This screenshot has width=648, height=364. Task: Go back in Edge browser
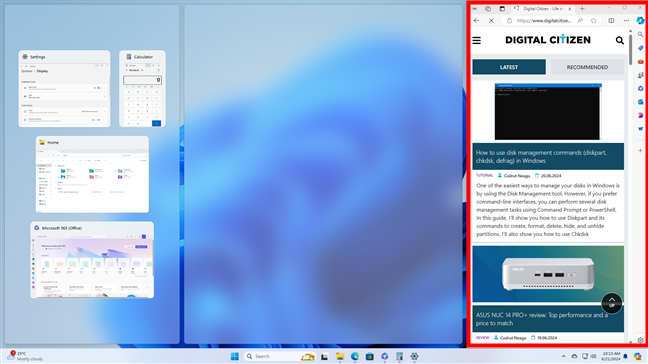click(x=476, y=21)
